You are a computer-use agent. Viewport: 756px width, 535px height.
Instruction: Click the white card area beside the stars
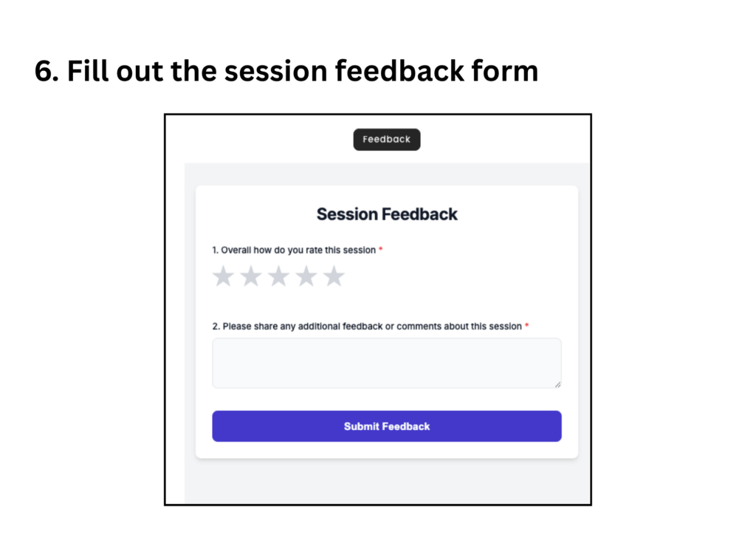click(453, 276)
